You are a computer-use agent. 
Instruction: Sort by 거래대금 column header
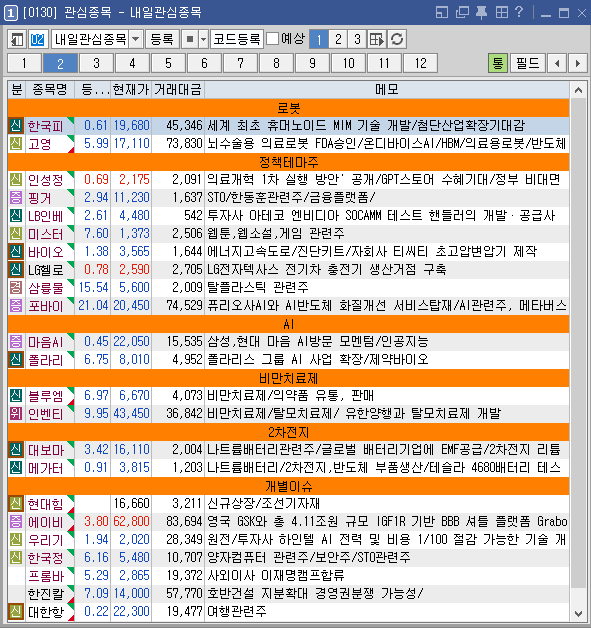pos(178,89)
